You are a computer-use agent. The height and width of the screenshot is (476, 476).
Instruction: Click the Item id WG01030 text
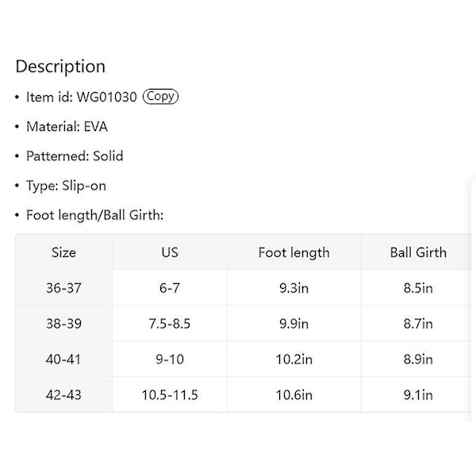point(82,97)
